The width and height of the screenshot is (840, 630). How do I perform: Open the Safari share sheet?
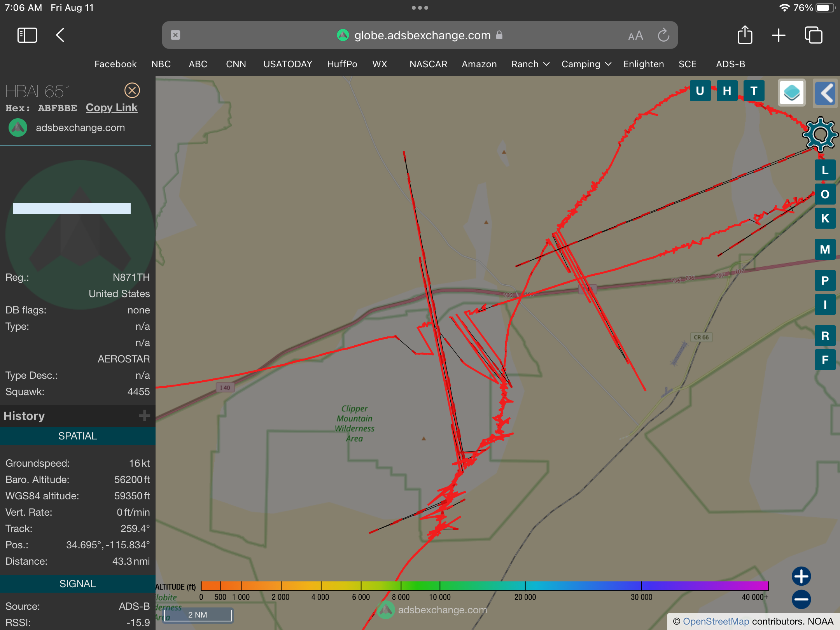(x=745, y=35)
